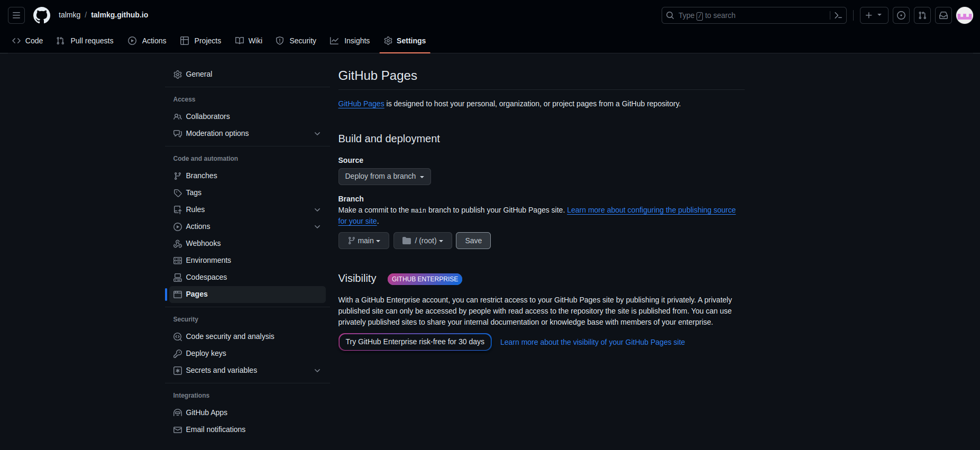This screenshot has width=980, height=450.
Task: Click the Email notifications envelope icon
Action: [178, 430]
